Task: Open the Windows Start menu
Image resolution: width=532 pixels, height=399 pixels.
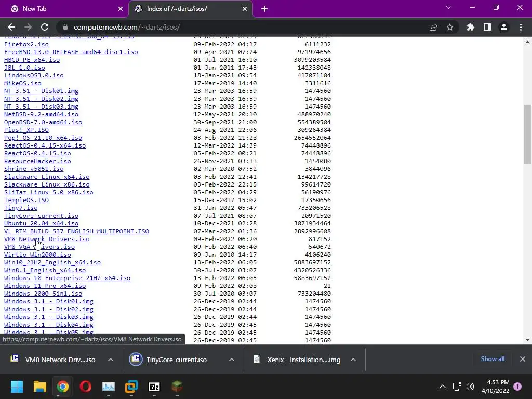Action: 17,387
